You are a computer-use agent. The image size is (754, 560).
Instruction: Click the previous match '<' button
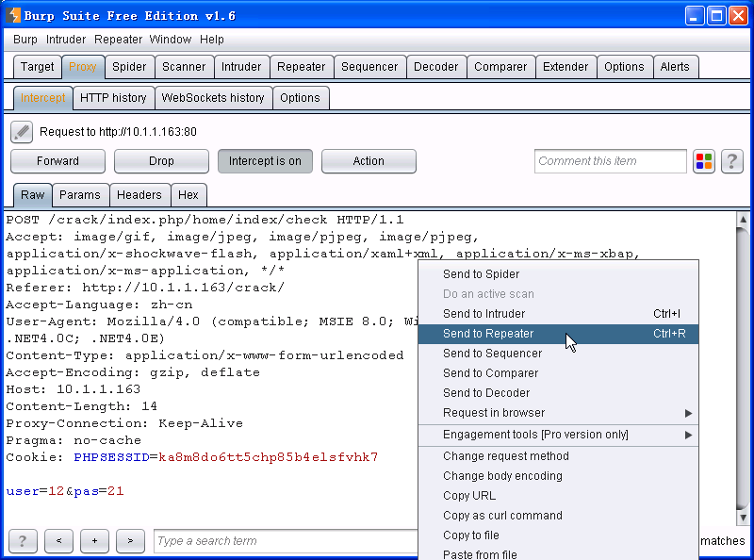58,541
